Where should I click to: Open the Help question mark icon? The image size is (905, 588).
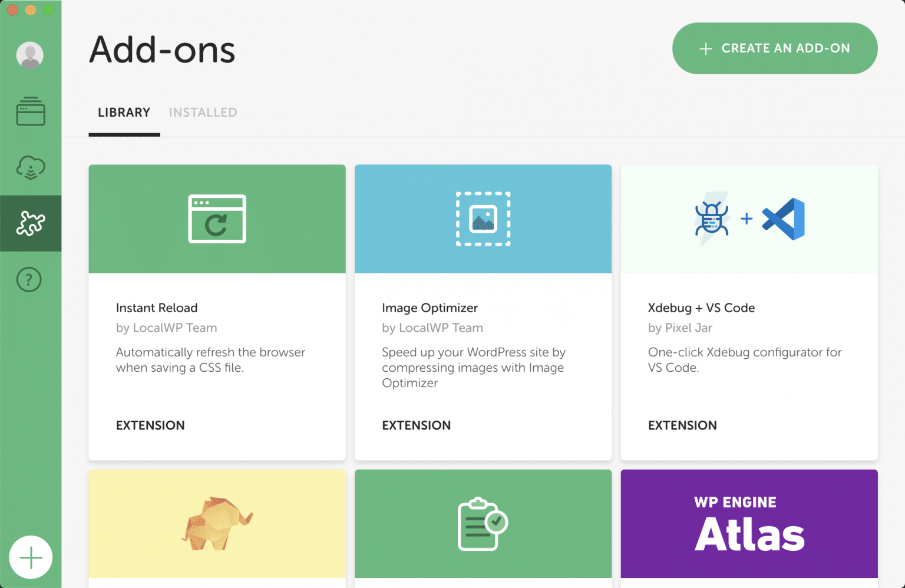[x=29, y=279]
